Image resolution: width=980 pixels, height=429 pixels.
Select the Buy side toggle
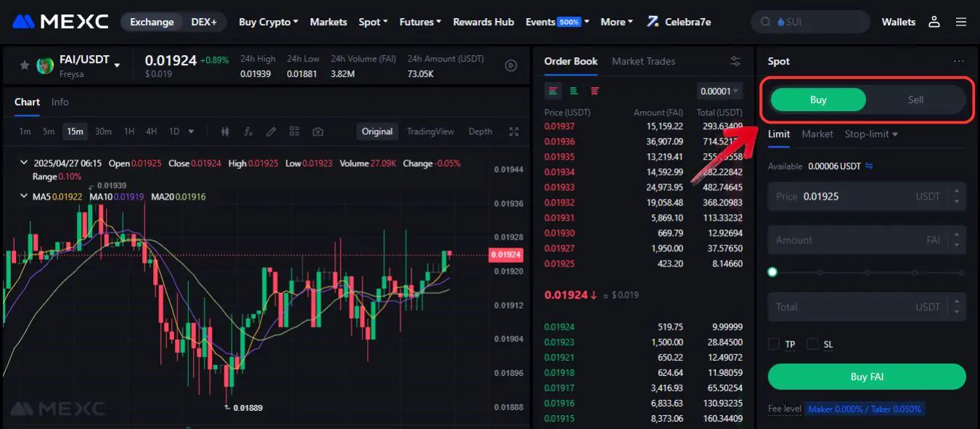click(x=818, y=99)
